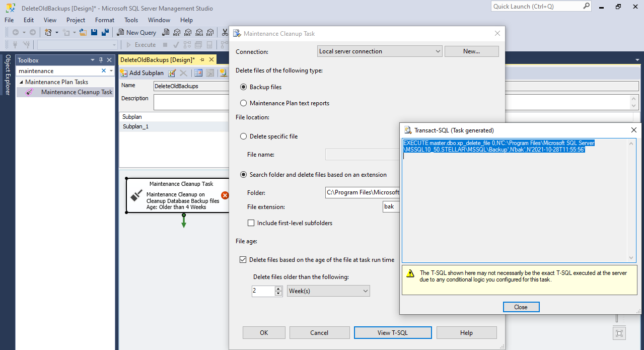Click the subplan schedule calendar icon

coord(198,73)
